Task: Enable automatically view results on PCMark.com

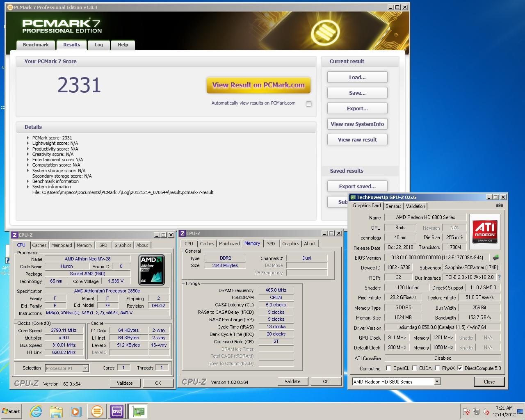Action: point(308,104)
